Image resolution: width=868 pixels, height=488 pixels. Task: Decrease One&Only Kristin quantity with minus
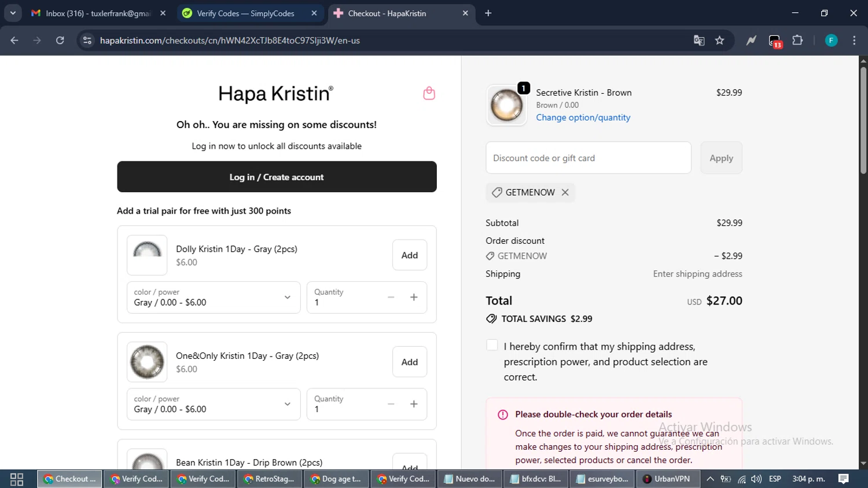pos(391,404)
